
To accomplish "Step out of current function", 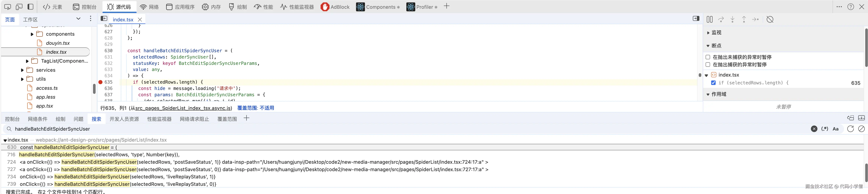I will (744, 20).
